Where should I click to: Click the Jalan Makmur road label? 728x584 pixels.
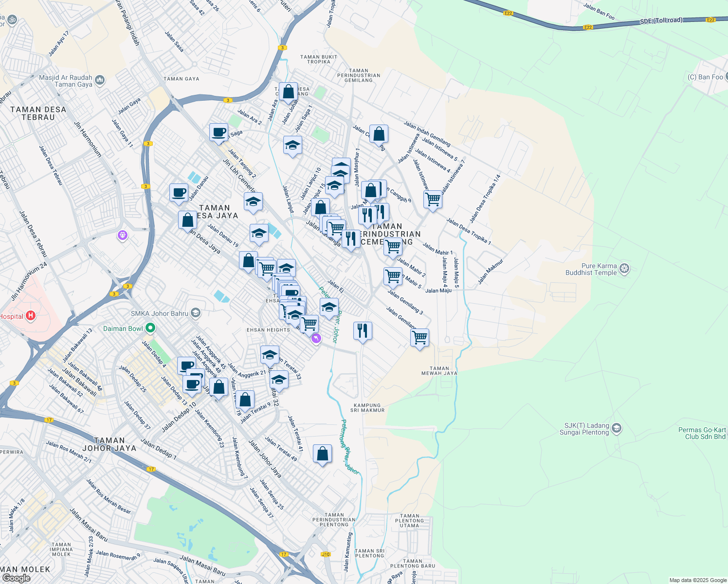pyautogui.click(x=490, y=272)
